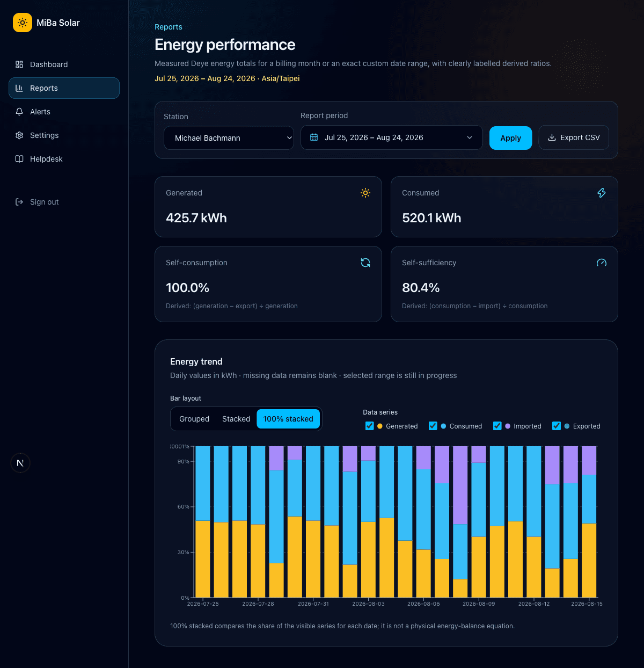644x668 pixels.
Task: Click the Reports breadcrumb link
Action: 169,27
